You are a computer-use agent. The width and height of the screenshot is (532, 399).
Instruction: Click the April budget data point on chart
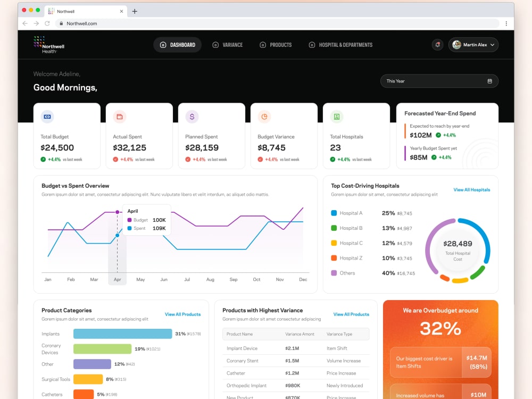pyautogui.click(x=118, y=212)
